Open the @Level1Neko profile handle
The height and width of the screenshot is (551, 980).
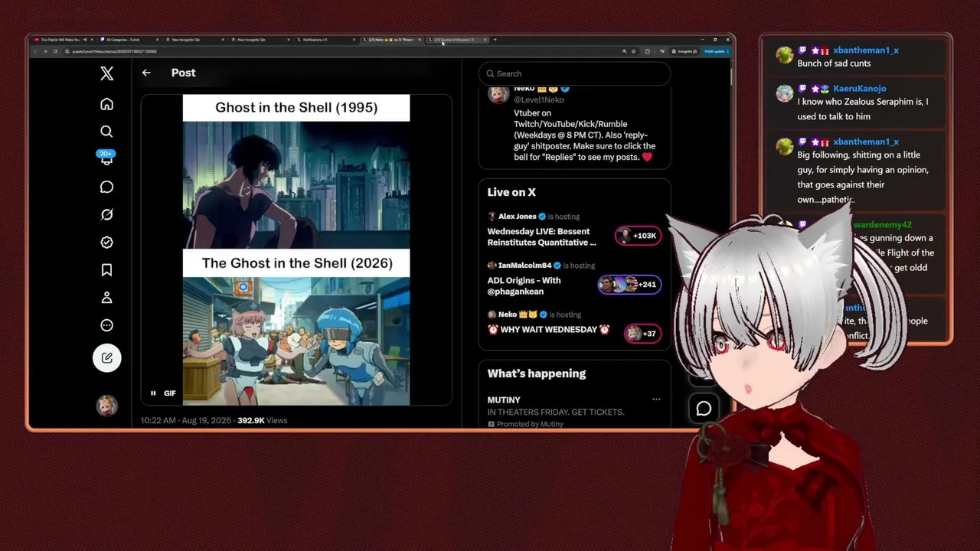(x=539, y=99)
